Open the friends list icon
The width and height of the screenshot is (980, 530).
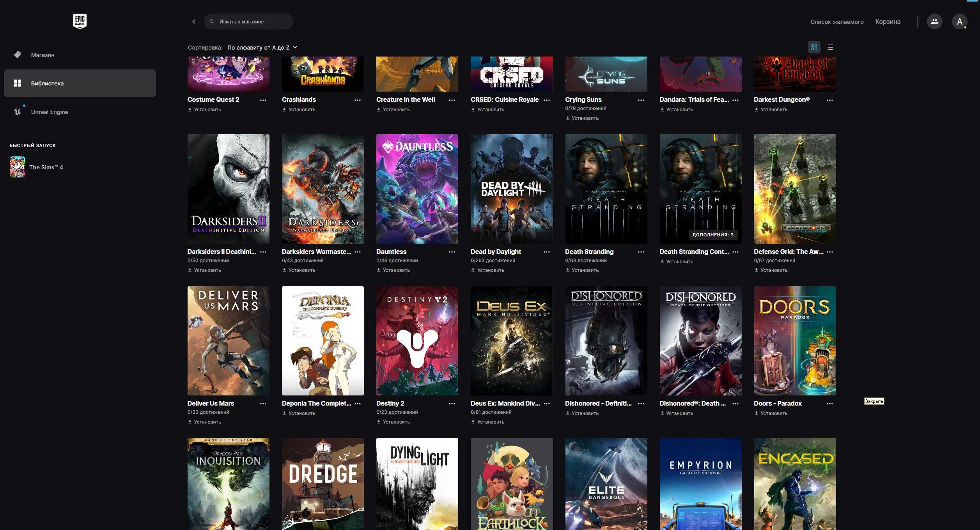click(x=934, y=21)
